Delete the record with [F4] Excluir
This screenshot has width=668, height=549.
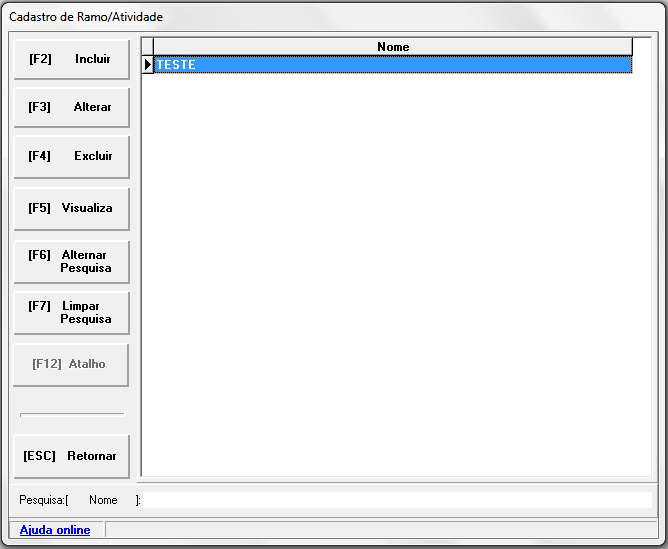point(71,157)
